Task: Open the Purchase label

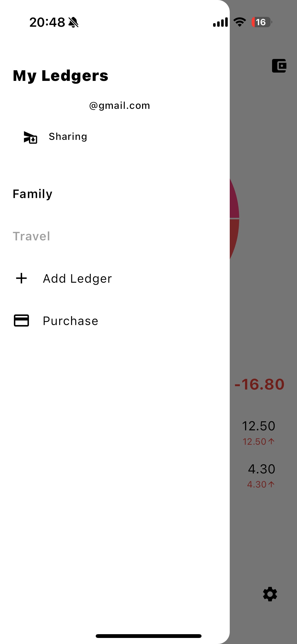Action: (x=71, y=321)
